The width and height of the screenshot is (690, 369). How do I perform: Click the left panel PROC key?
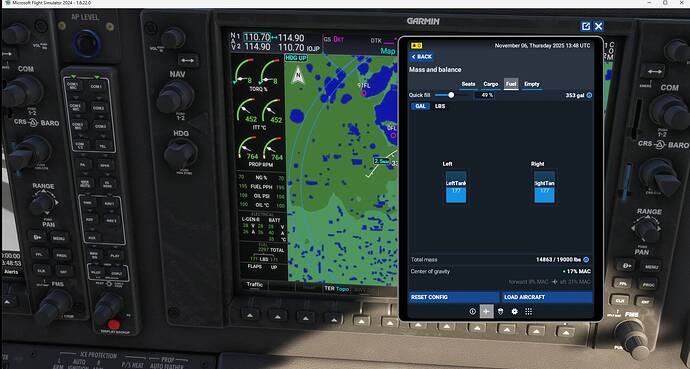[x=62, y=255]
